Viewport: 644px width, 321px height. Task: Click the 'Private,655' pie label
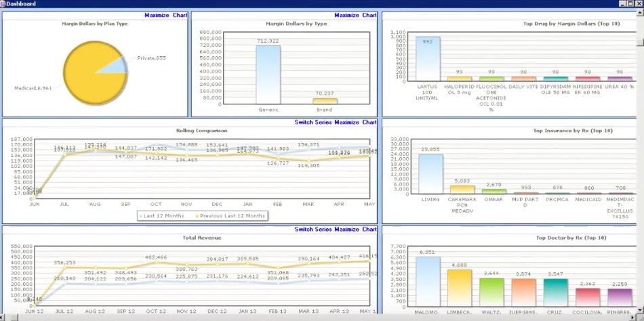pyautogui.click(x=152, y=58)
